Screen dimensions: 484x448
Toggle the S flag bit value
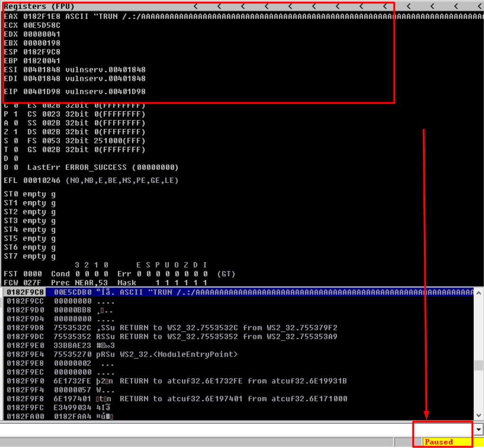coord(16,141)
